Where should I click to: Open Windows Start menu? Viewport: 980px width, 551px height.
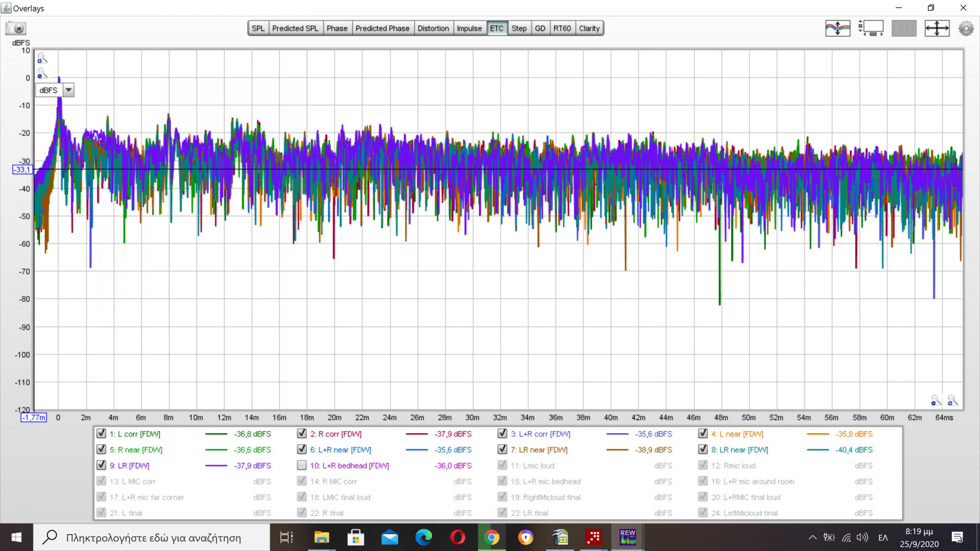tap(16, 537)
